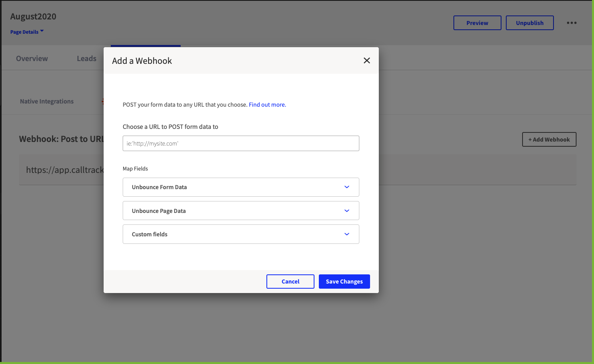Expand Unbounce Page Data section
Viewport: 594px width, 364px height.
pos(241,211)
